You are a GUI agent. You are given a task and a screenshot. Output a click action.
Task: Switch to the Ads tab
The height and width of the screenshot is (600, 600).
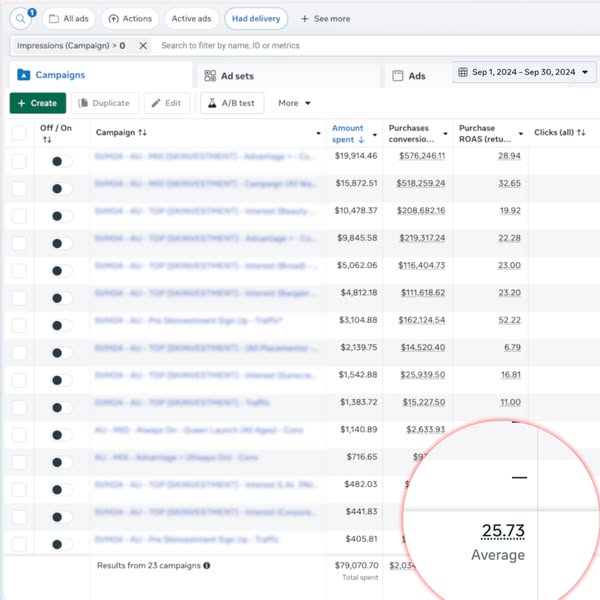pos(417,76)
